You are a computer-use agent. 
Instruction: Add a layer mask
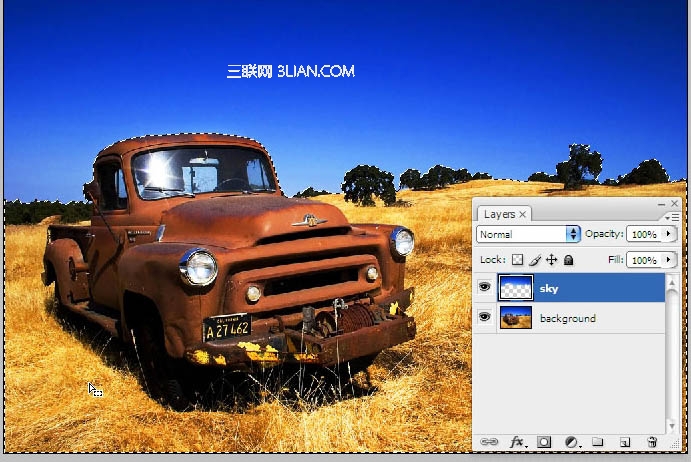click(544, 442)
